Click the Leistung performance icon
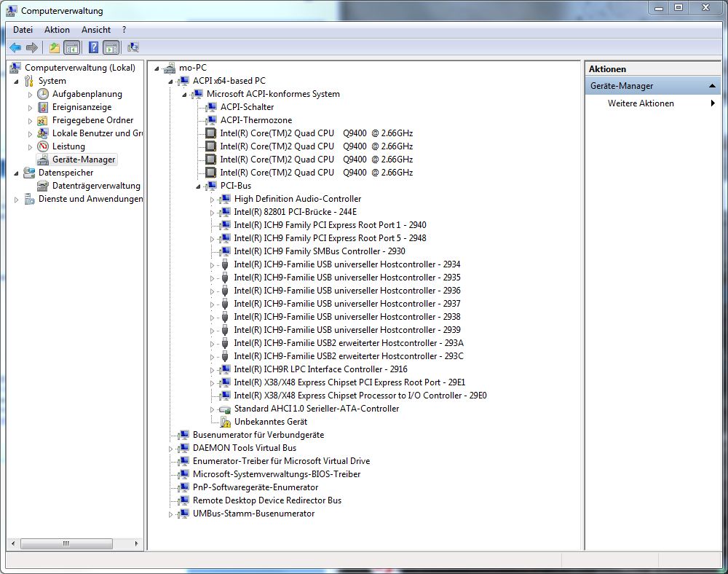Image resolution: width=728 pixels, height=574 pixels. click(x=43, y=146)
